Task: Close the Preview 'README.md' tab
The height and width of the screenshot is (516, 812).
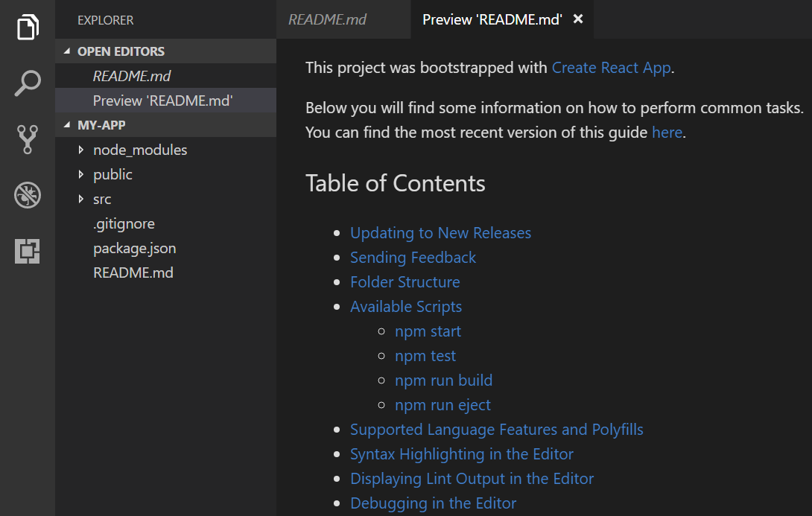Action: (578, 19)
